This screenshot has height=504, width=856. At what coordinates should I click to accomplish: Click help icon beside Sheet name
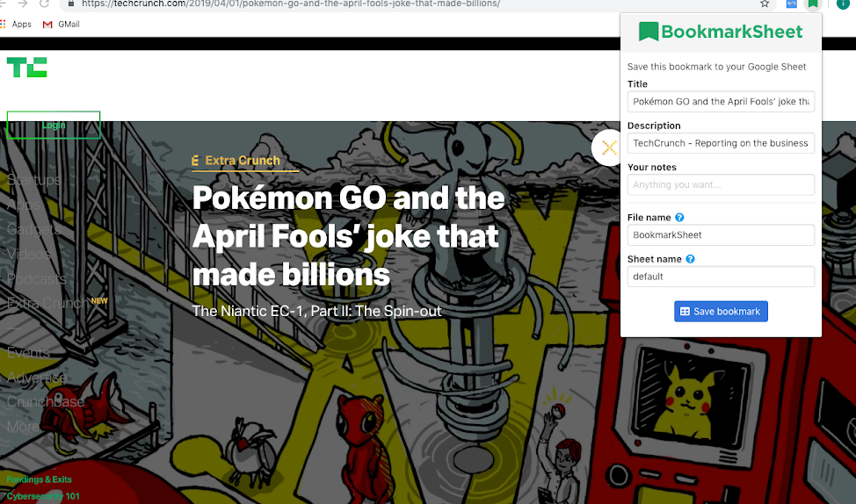(x=690, y=259)
